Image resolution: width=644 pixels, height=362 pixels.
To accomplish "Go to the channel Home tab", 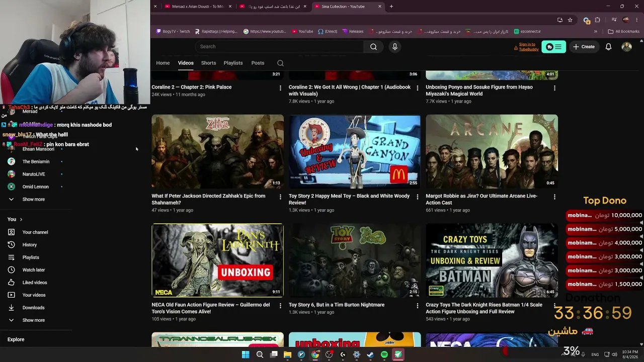I will click(x=163, y=63).
